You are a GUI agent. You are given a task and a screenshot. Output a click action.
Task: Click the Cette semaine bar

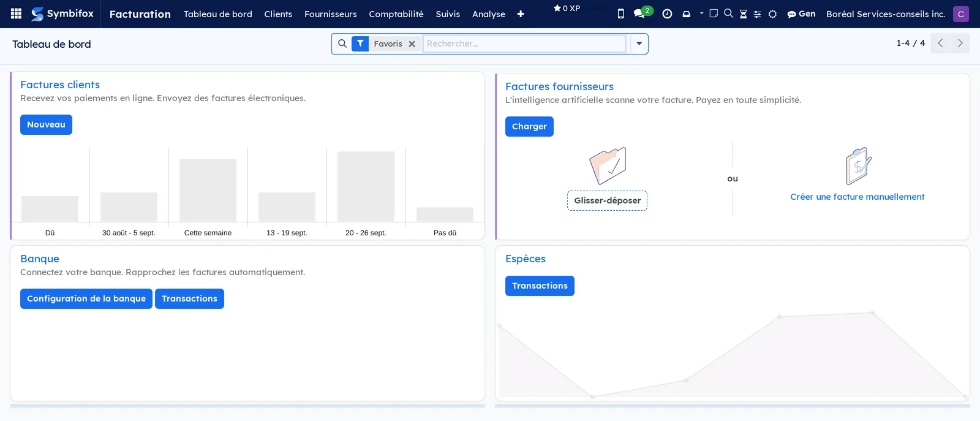[x=208, y=190]
